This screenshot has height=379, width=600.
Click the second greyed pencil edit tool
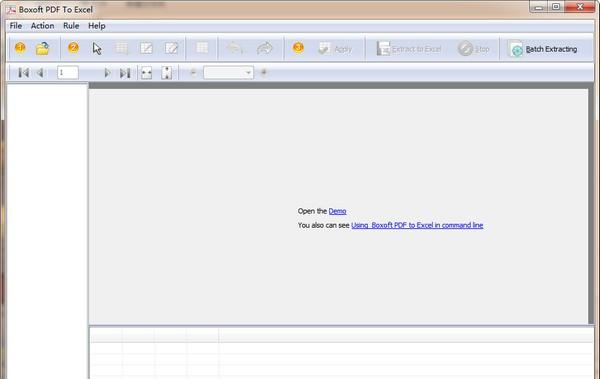coord(171,48)
